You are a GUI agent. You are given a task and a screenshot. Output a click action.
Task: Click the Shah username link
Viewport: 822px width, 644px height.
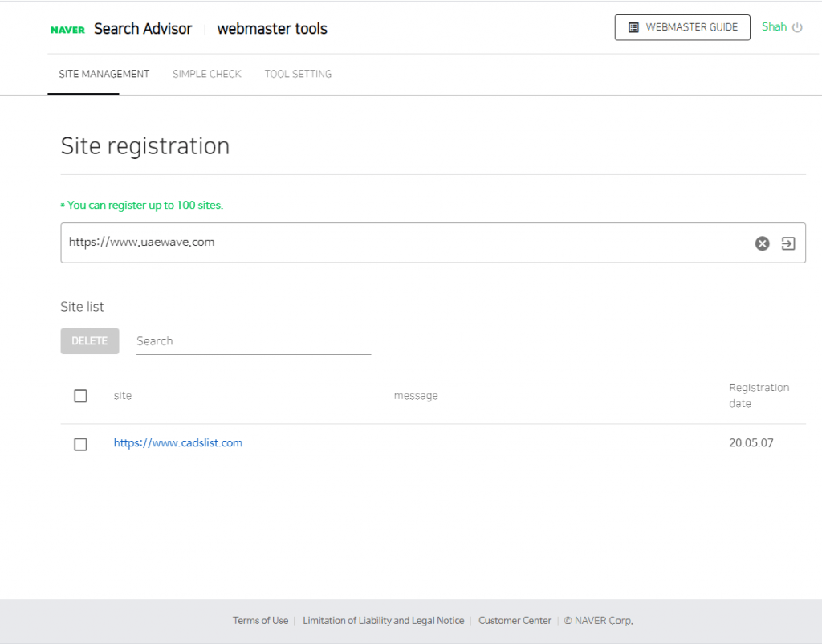(774, 26)
